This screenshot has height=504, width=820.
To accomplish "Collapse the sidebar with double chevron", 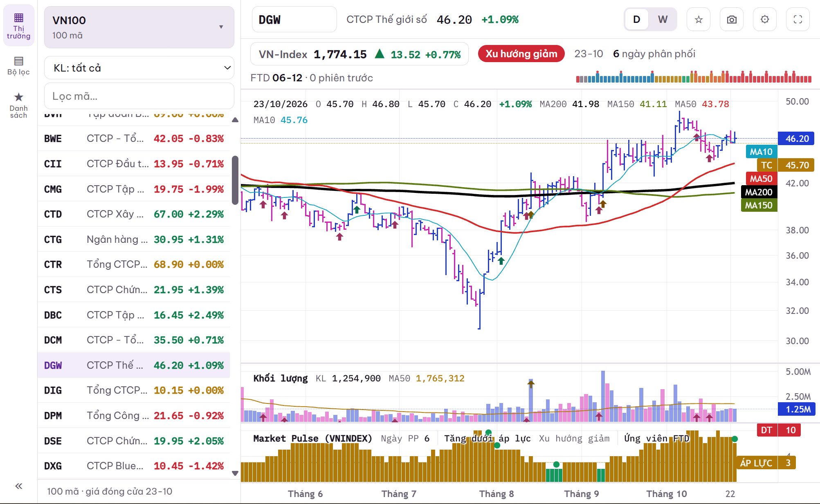I will [x=18, y=486].
